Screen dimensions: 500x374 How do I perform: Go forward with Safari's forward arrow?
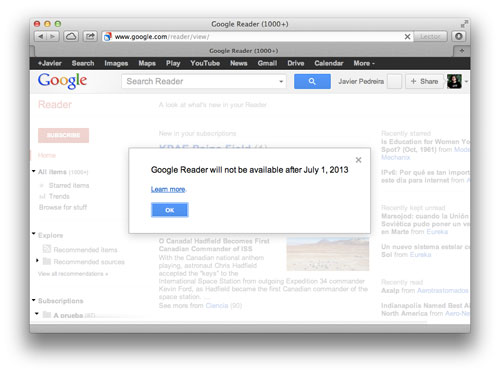[x=53, y=36]
